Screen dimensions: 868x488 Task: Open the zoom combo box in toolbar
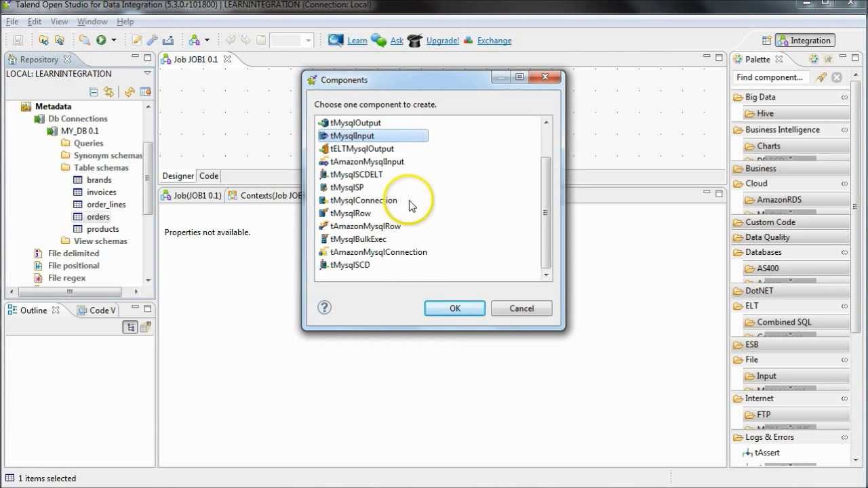coord(292,41)
